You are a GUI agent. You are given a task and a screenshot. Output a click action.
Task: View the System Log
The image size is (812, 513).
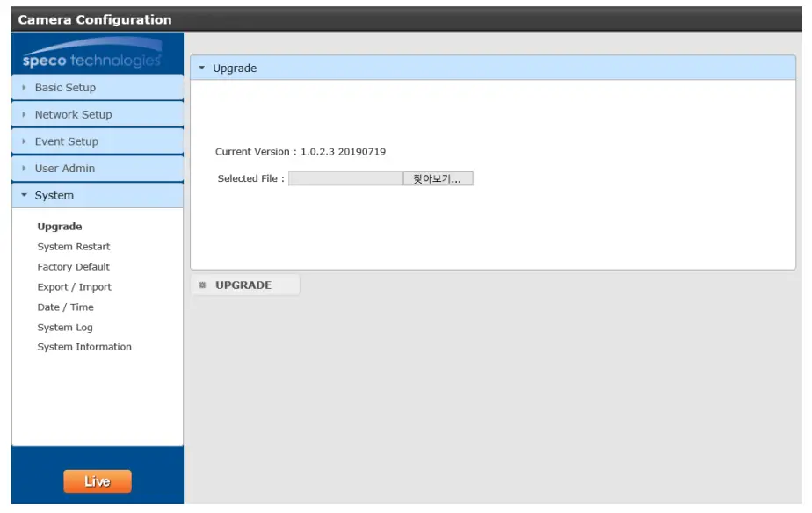65,328
